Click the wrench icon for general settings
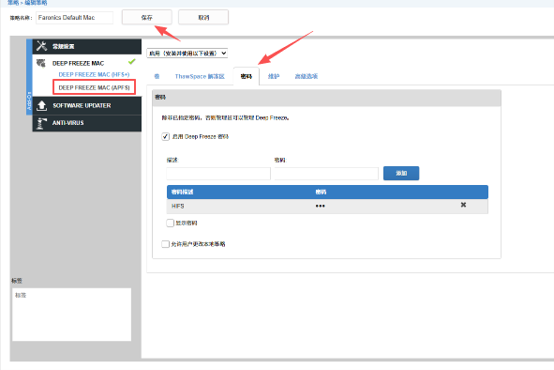The height and width of the screenshot is (370, 554). click(x=42, y=46)
